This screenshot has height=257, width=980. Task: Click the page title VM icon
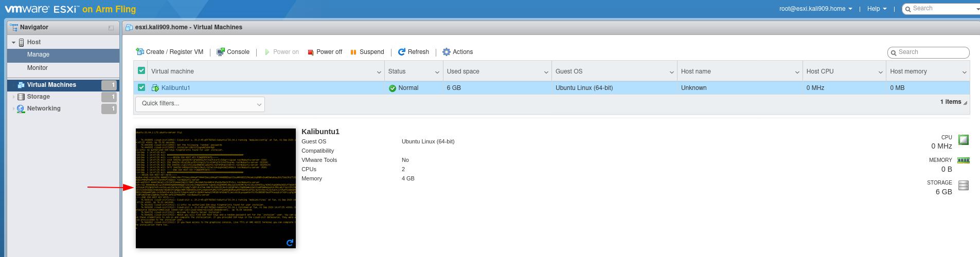pyautogui.click(x=129, y=27)
